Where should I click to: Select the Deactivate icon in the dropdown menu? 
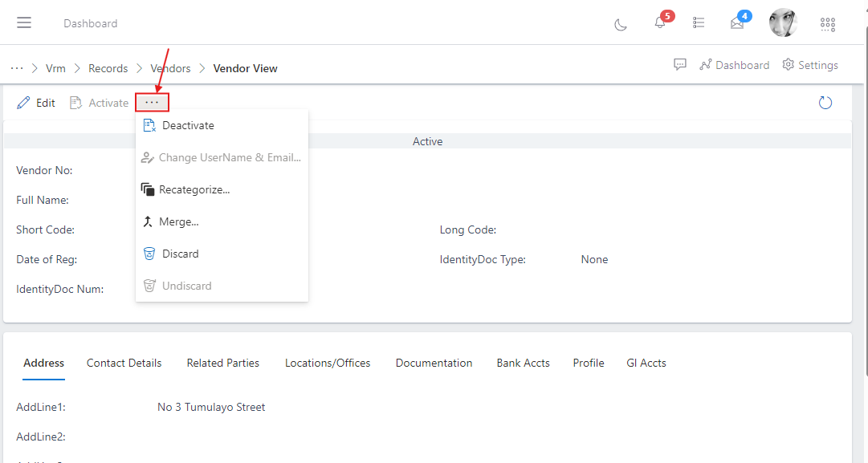pyautogui.click(x=149, y=125)
